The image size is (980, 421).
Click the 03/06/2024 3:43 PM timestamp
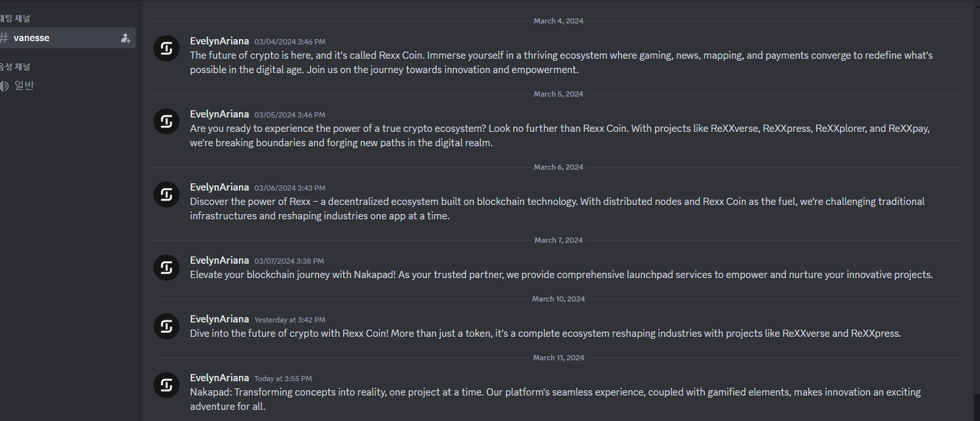290,188
